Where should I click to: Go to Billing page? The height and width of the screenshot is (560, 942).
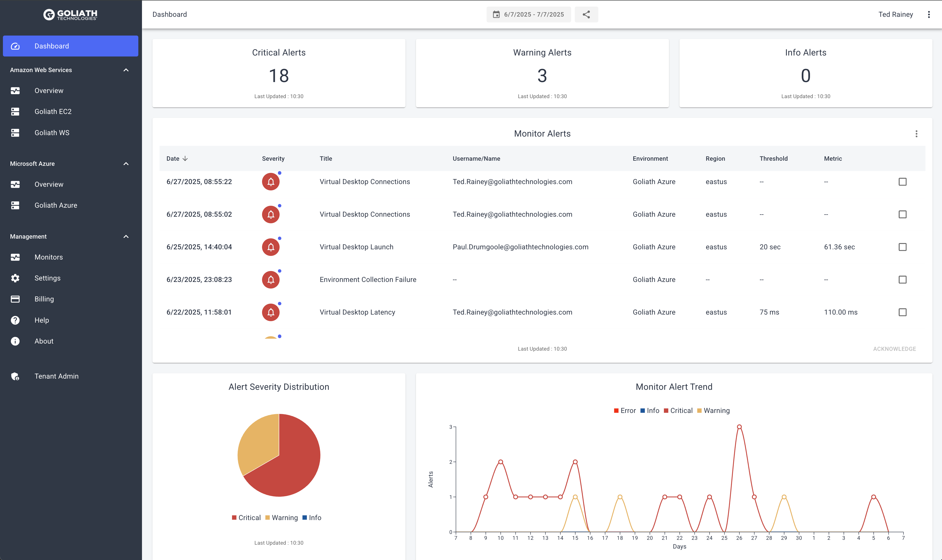(71, 299)
